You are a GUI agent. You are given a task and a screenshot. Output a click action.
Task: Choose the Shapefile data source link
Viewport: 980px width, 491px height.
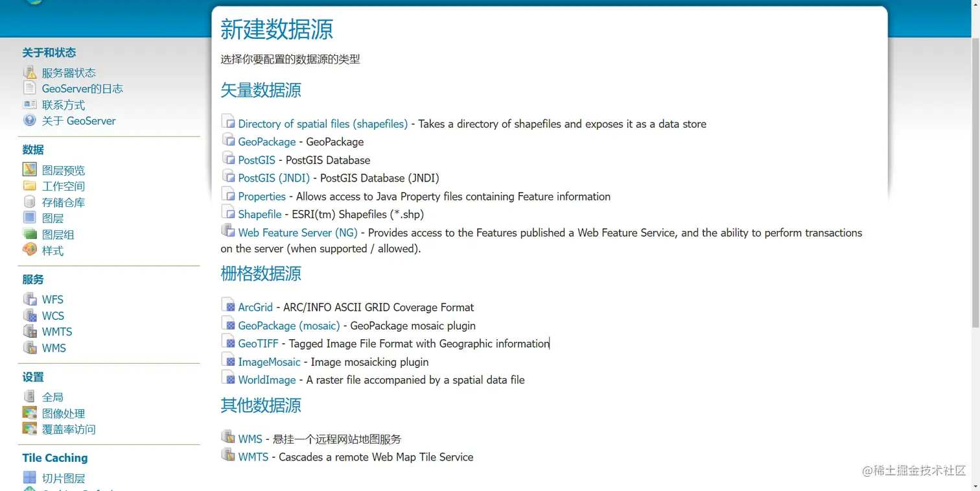point(260,215)
